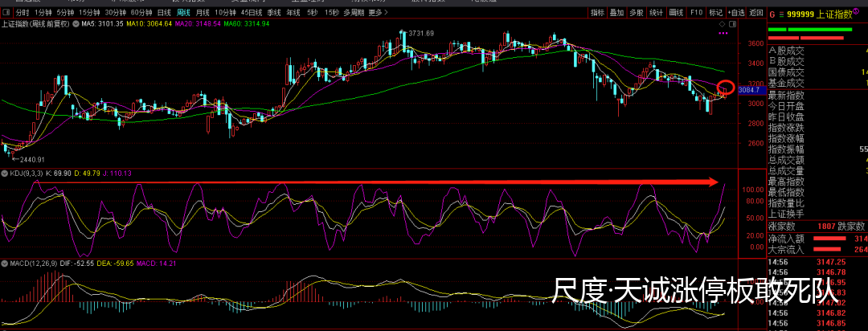
Task: Click the red G icon in quote header
Action: click(x=772, y=14)
